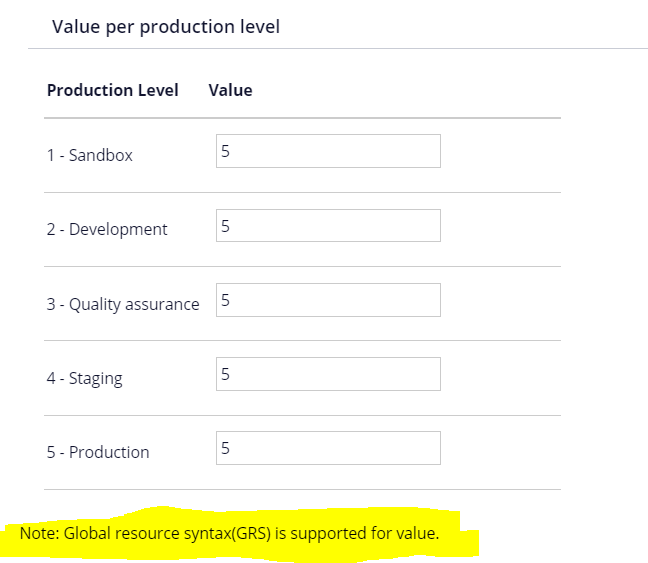Click the number 5 in Development field
This screenshot has width=648, height=563.
225,226
